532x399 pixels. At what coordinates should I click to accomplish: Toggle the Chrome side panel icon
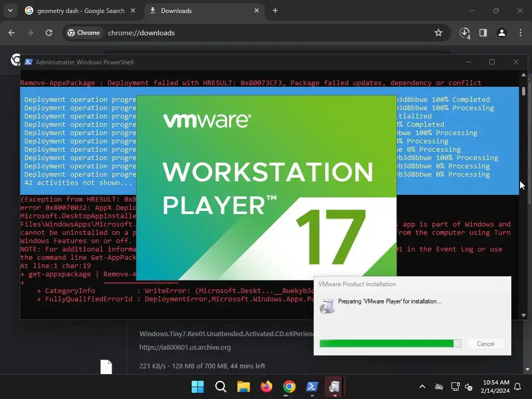483,33
